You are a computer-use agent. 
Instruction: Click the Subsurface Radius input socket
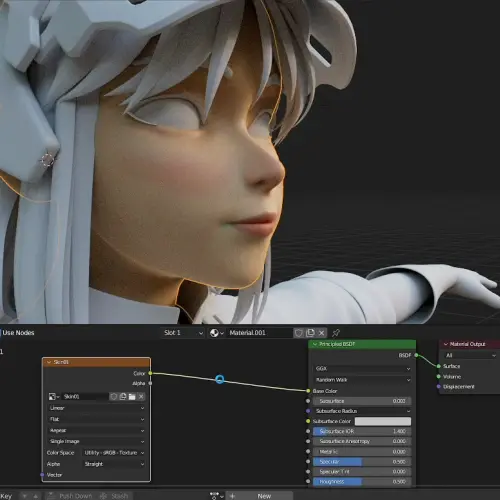[x=308, y=411]
